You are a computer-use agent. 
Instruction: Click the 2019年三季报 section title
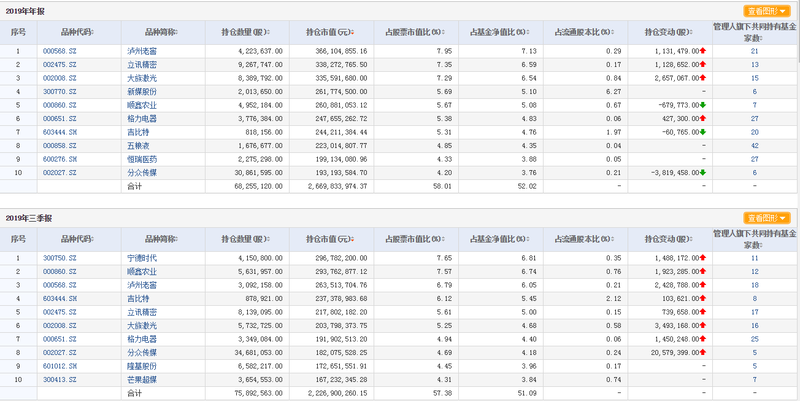tap(29, 218)
